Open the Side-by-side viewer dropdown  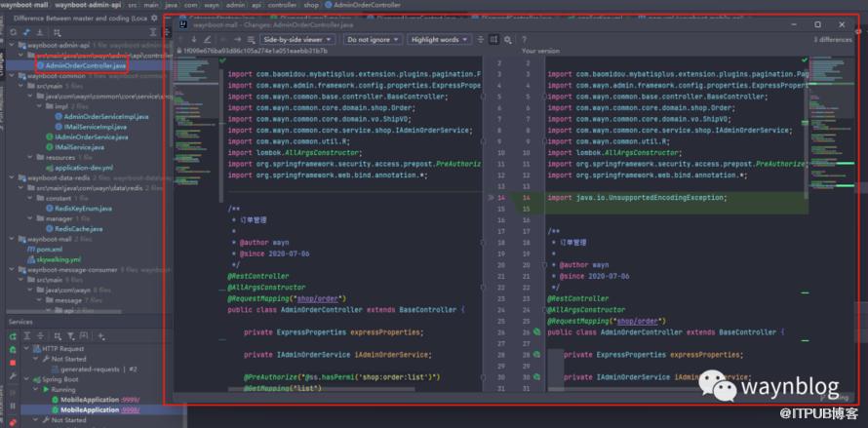(x=296, y=40)
